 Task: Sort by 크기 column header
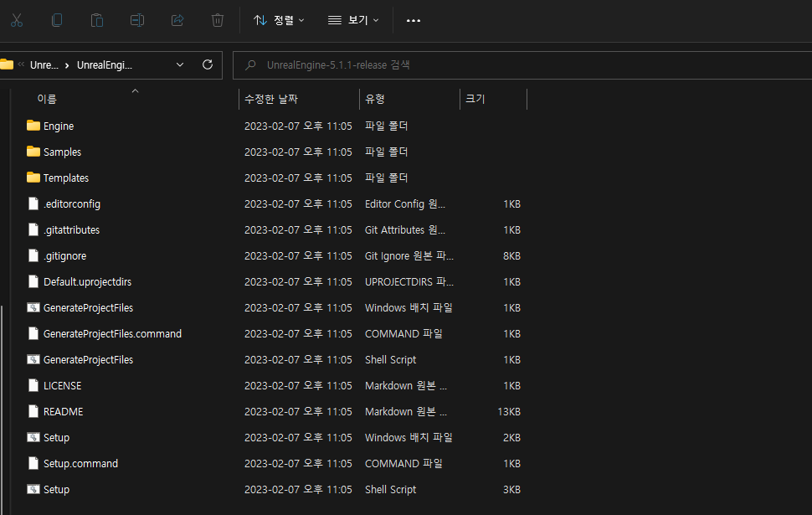475,99
